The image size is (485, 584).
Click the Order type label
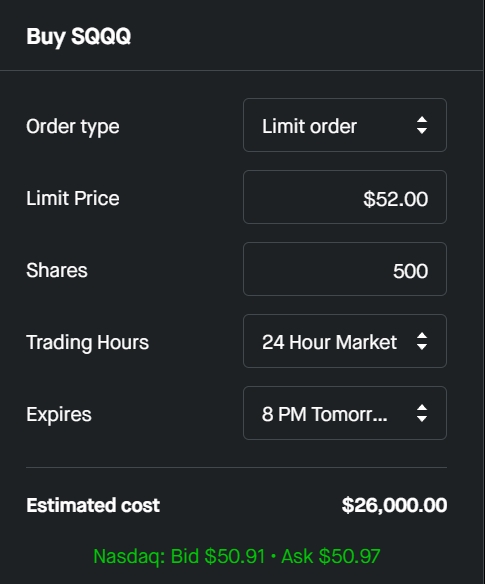(x=73, y=127)
